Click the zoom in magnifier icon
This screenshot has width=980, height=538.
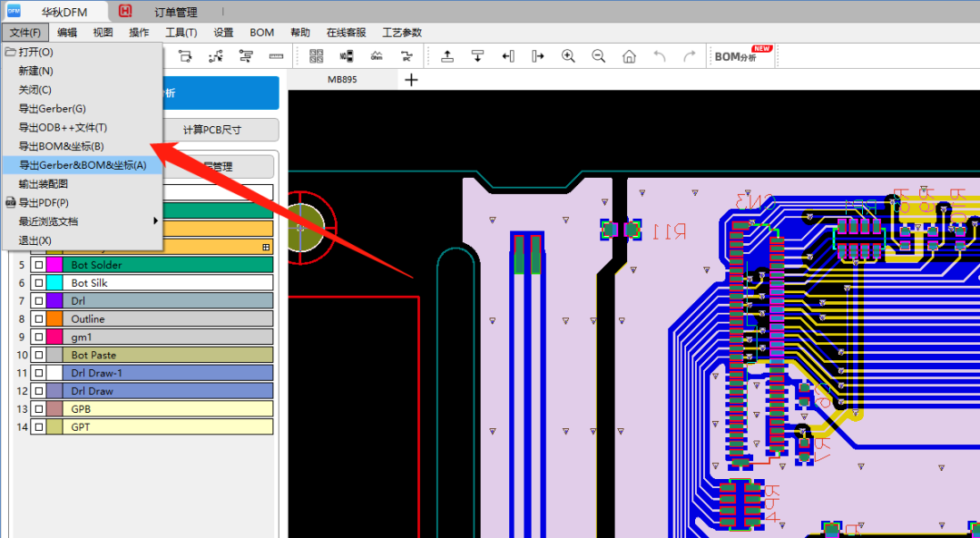568,56
